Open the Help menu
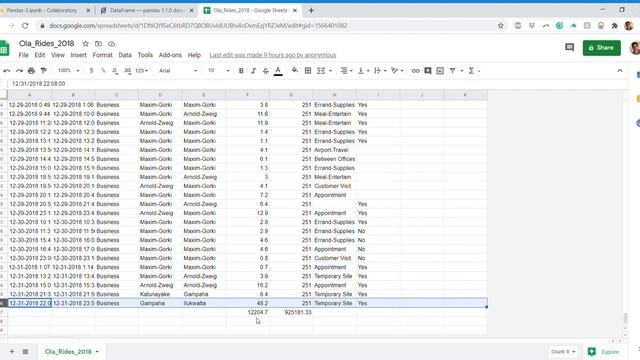Viewport: 640px width, 360px height. tap(194, 55)
